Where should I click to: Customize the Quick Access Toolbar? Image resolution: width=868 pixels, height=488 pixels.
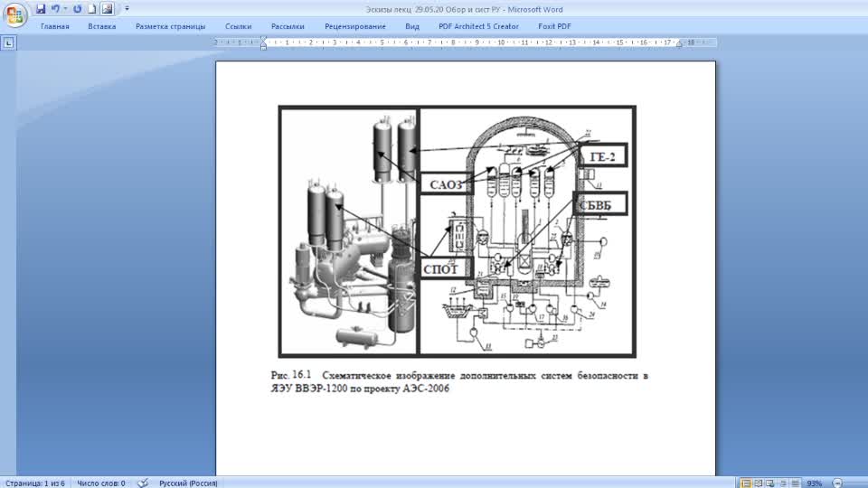pos(127,9)
